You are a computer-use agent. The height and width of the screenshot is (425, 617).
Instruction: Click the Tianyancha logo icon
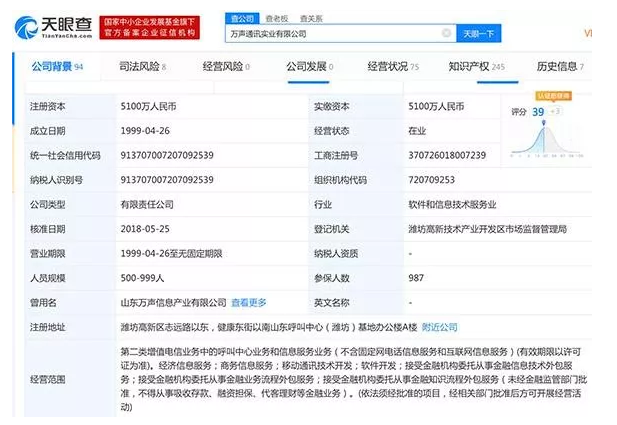[x=26, y=28]
